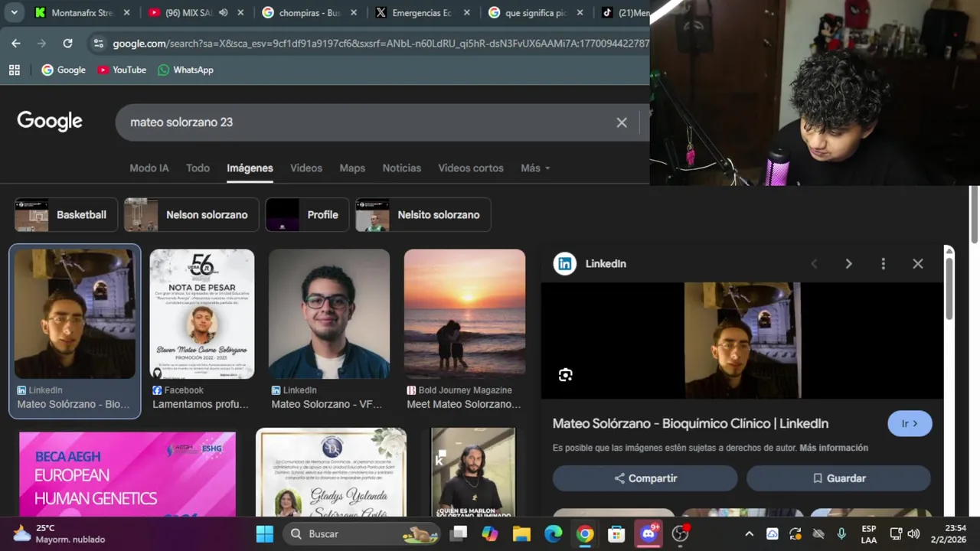Expand the Más dropdown

(535, 168)
